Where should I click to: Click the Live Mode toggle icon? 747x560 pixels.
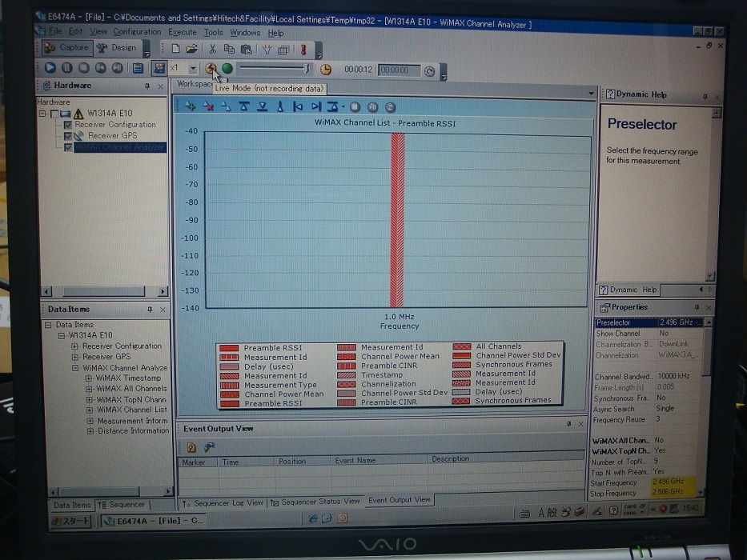pyautogui.click(x=211, y=69)
